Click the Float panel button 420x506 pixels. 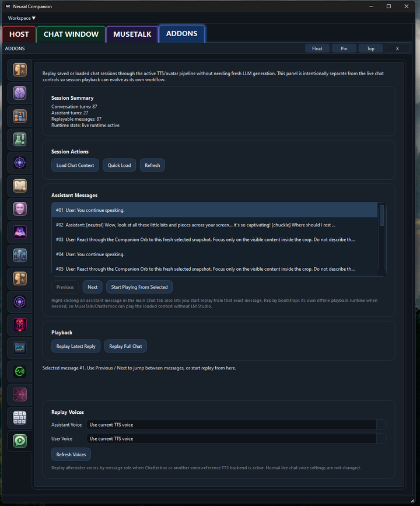pos(317,48)
